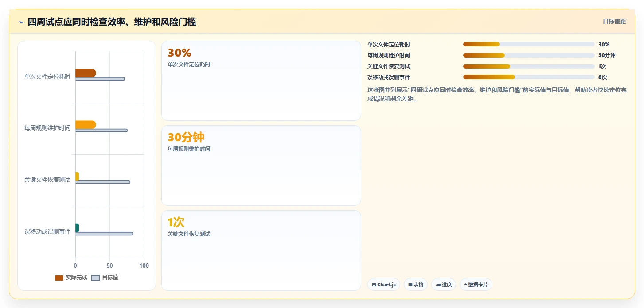Click the x-axis tick label 0
The image size is (644, 308).
[75, 266]
